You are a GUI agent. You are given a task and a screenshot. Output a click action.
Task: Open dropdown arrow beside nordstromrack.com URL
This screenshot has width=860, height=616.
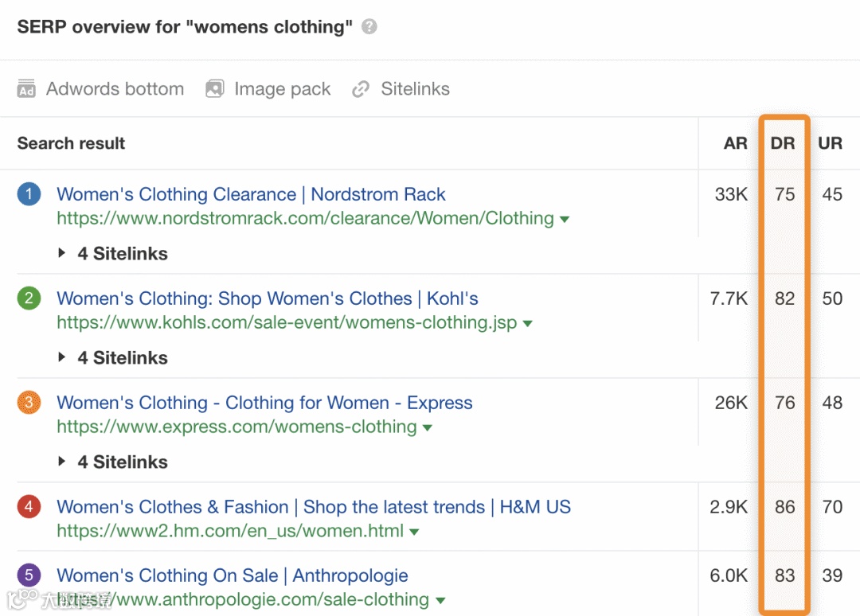pyautogui.click(x=565, y=220)
